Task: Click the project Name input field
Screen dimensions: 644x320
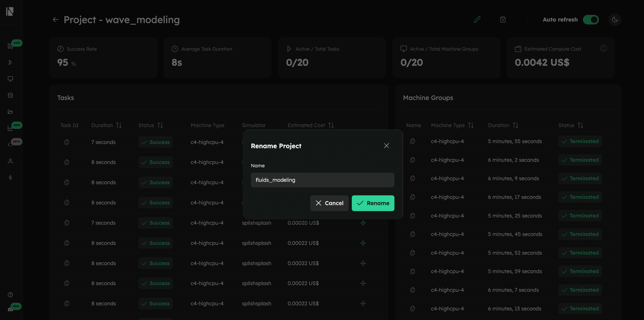Action: coord(322,180)
